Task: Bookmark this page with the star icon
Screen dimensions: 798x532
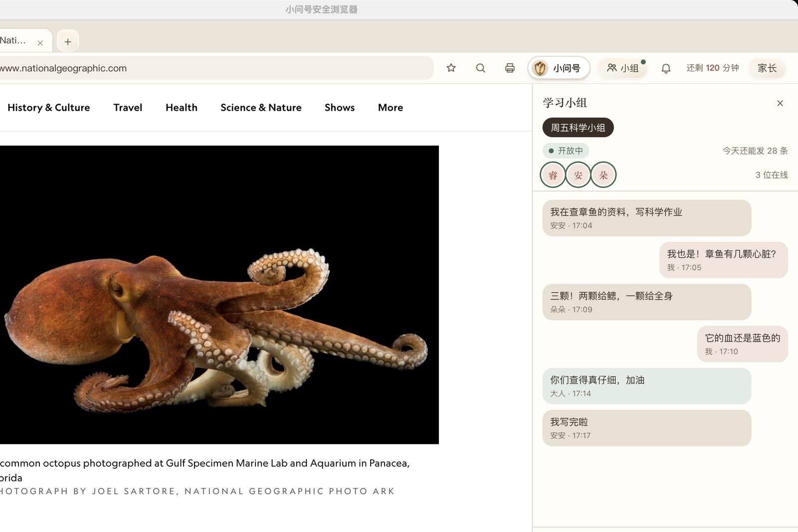Action: 451,68
